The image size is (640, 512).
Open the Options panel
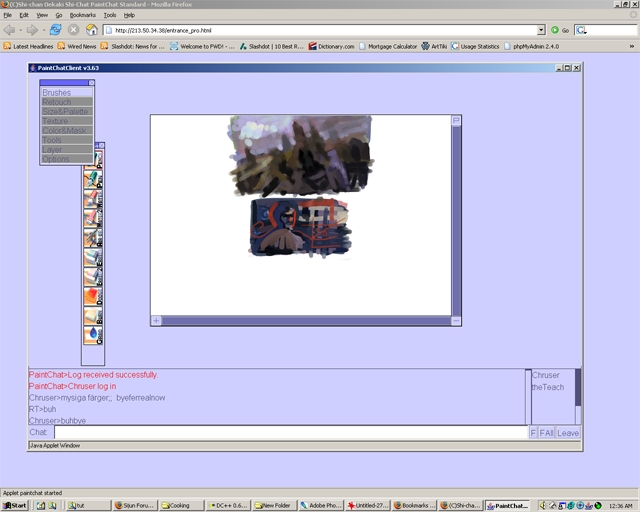click(67, 159)
